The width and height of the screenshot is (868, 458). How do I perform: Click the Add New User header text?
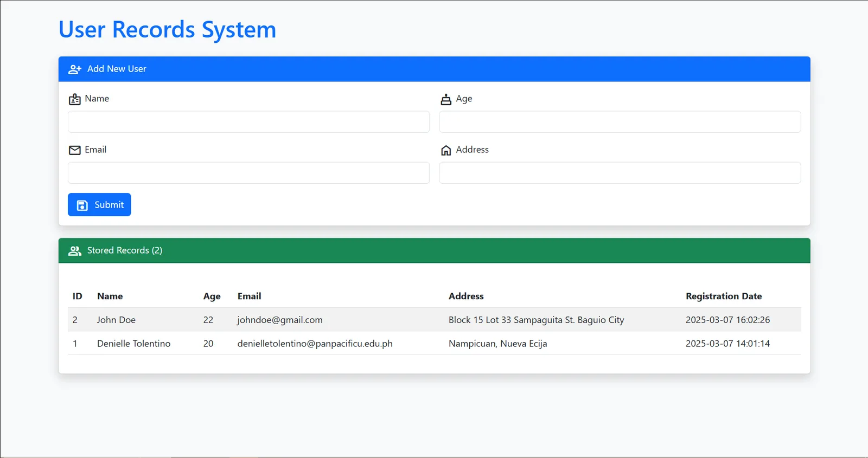click(x=117, y=69)
